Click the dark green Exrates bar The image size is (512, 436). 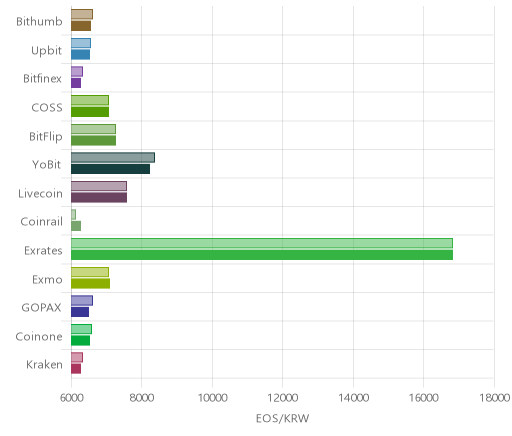pos(262,255)
